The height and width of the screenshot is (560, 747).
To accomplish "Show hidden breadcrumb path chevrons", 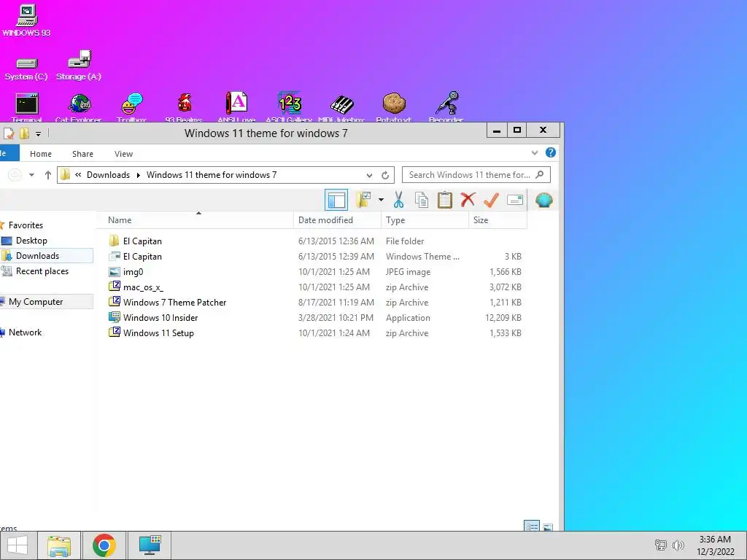I will pos(78,175).
